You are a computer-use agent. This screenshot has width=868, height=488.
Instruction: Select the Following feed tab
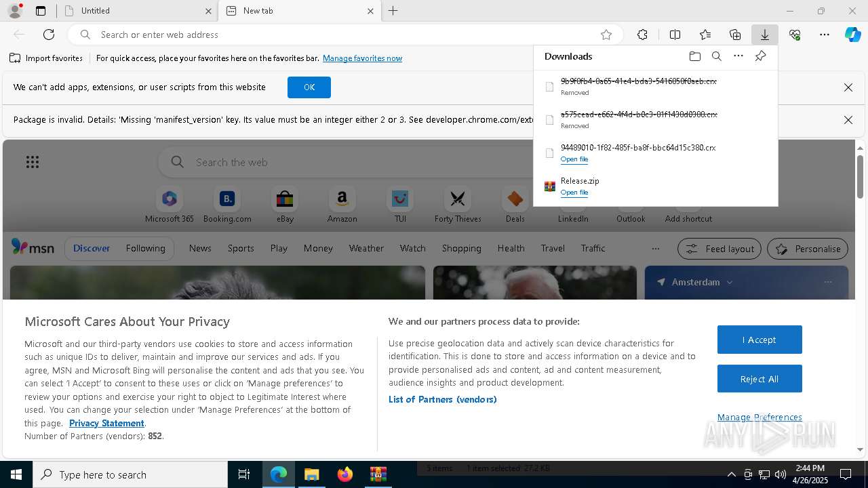(x=145, y=248)
